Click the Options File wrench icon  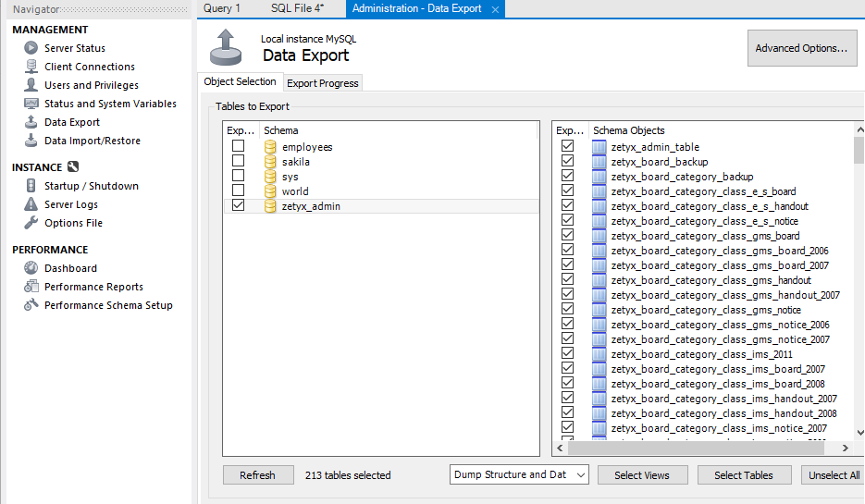pyautogui.click(x=31, y=222)
